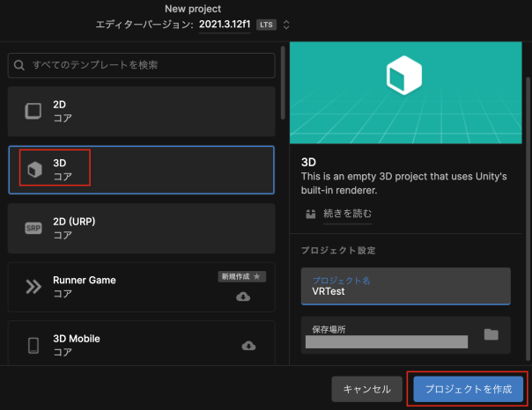The height and width of the screenshot is (410, 532).
Task: Click the right details panel scrollbar
Action: 528,219
